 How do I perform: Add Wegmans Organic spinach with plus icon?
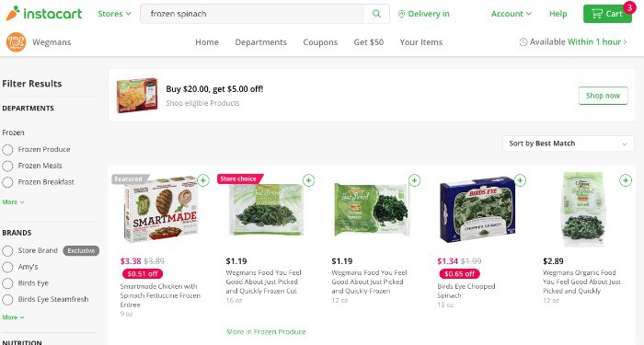coord(626,180)
